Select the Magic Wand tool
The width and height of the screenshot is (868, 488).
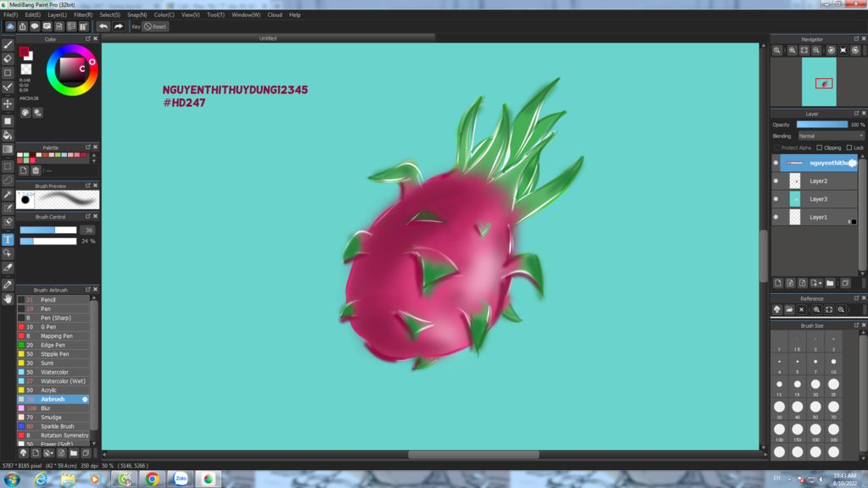[8, 194]
